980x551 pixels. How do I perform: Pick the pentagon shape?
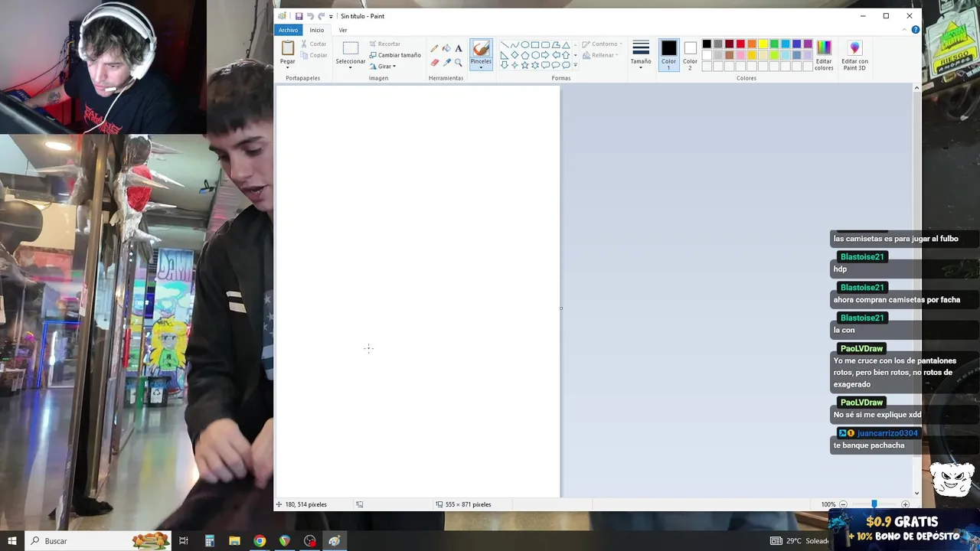click(525, 55)
